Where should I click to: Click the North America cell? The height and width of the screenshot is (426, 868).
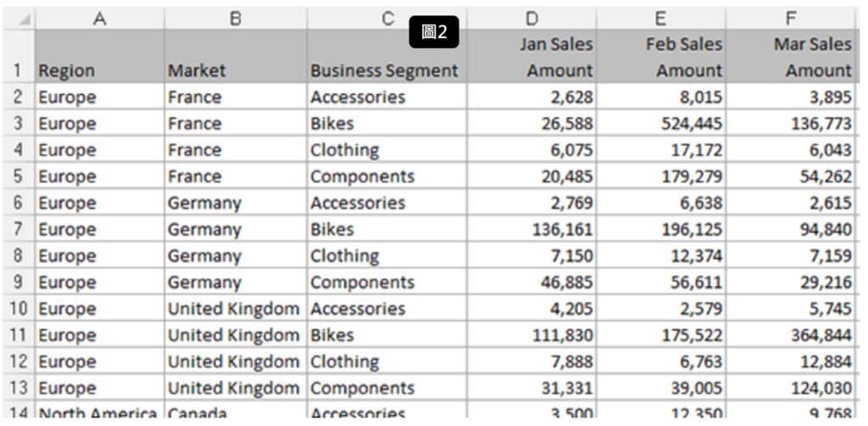tap(98, 412)
